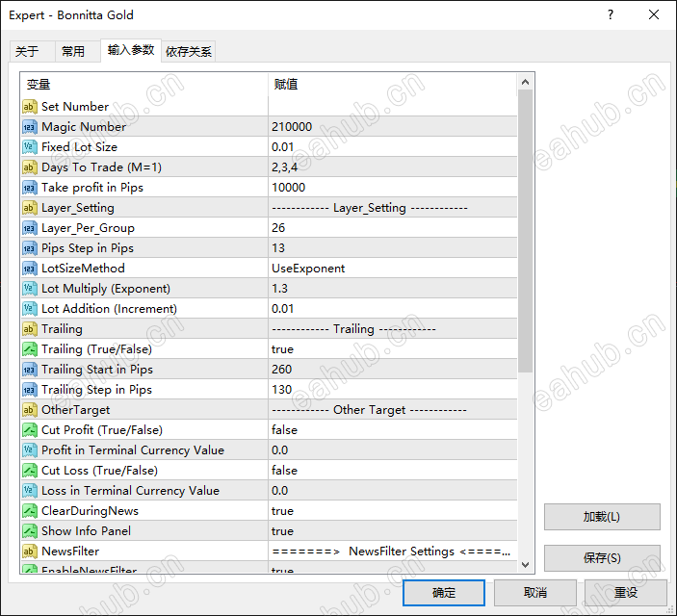Click the boolean icon beside Trailing (True/False)

click(29, 349)
